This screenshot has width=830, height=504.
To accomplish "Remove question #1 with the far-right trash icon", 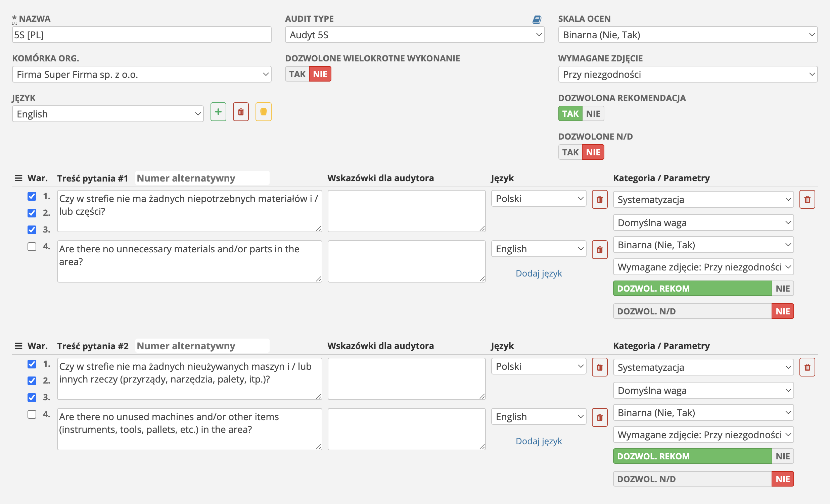I will pos(807,199).
